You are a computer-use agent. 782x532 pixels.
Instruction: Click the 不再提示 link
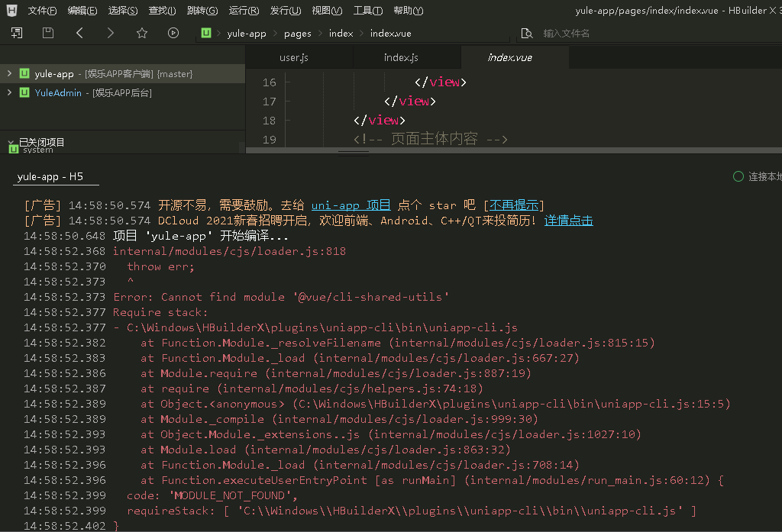[515, 205]
